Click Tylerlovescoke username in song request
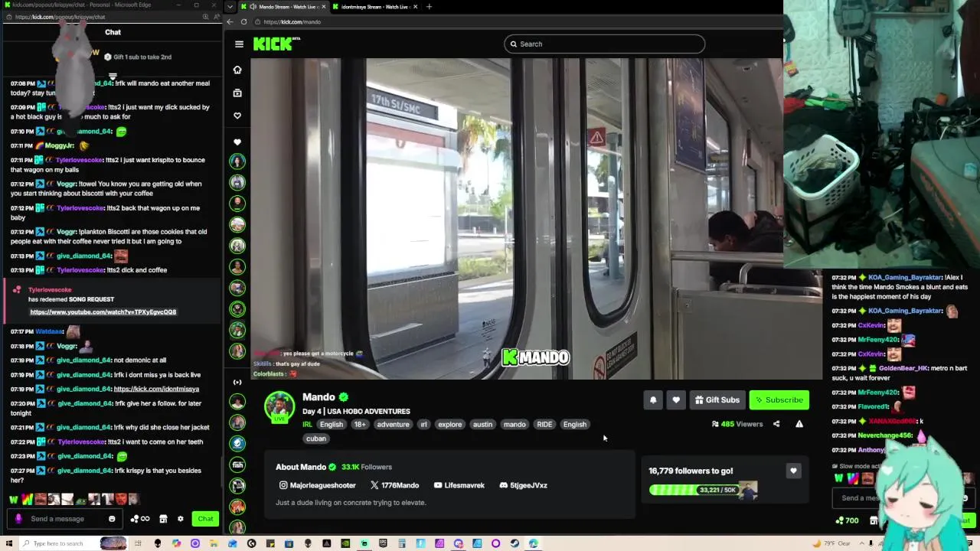 (x=50, y=290)
